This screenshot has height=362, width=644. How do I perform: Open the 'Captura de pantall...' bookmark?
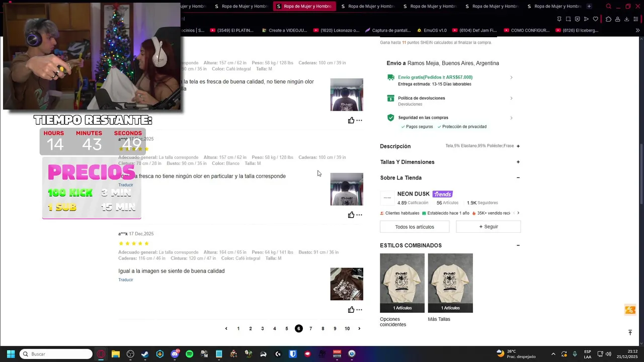pyautogui.click(x=387, y=30)
